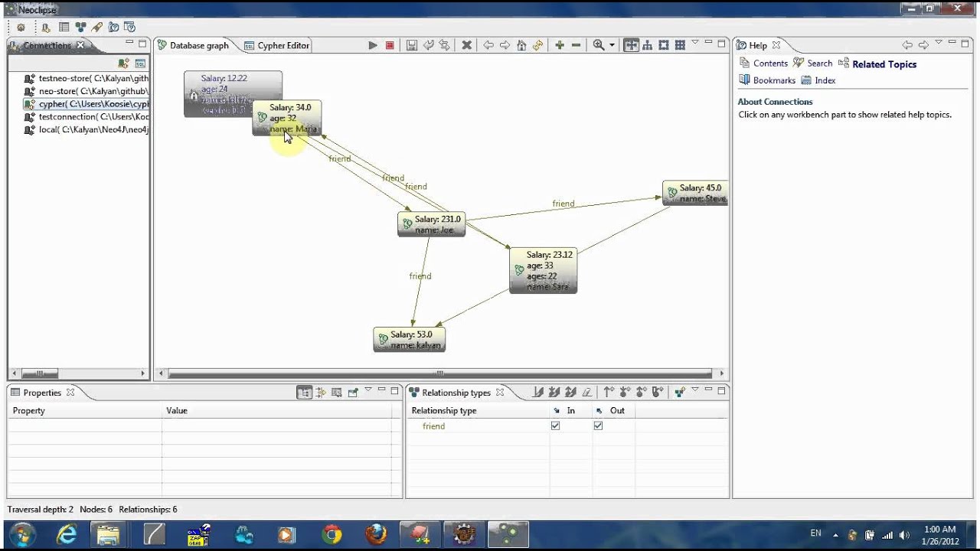Toggle show categories in the Properties toolbar
Screen dimensions: 980x551
click(304, 393)
